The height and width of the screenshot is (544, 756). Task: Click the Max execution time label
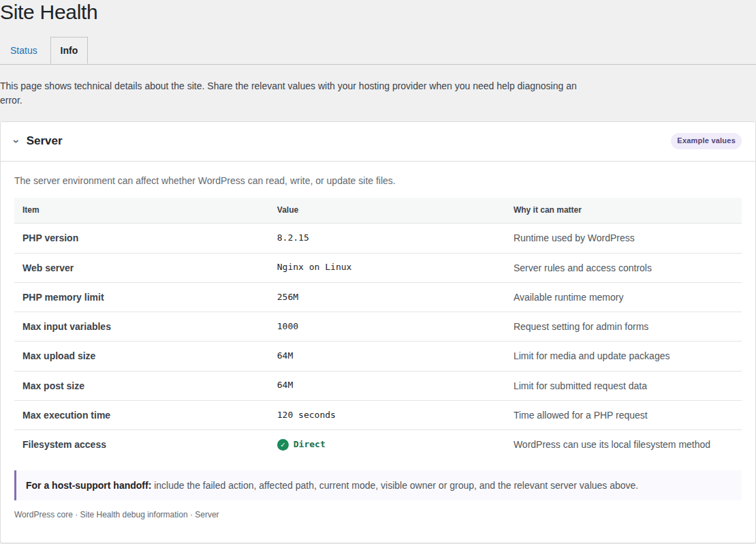pos(66,416)
